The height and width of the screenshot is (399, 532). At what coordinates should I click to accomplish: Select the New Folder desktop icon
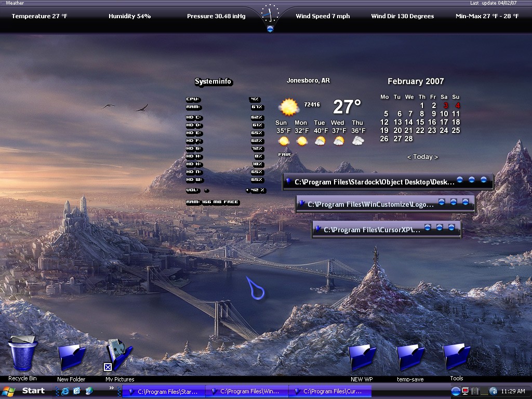point(71,357)
